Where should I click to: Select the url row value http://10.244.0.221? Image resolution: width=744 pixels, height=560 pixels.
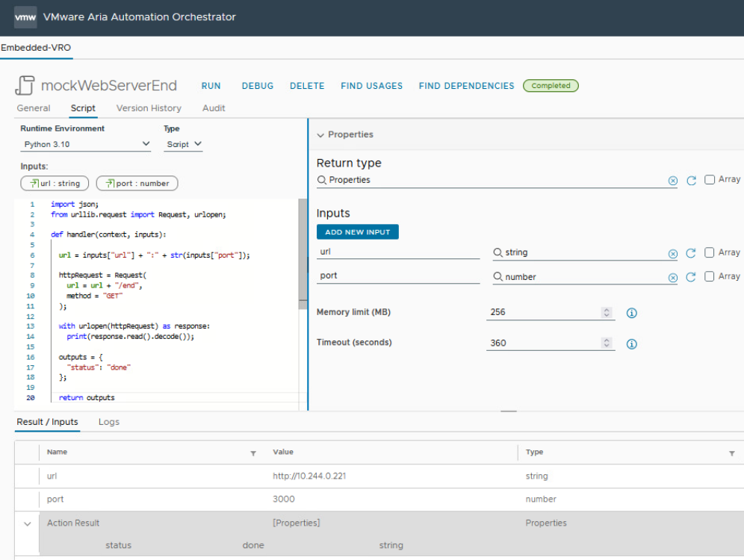click(309, 476)
